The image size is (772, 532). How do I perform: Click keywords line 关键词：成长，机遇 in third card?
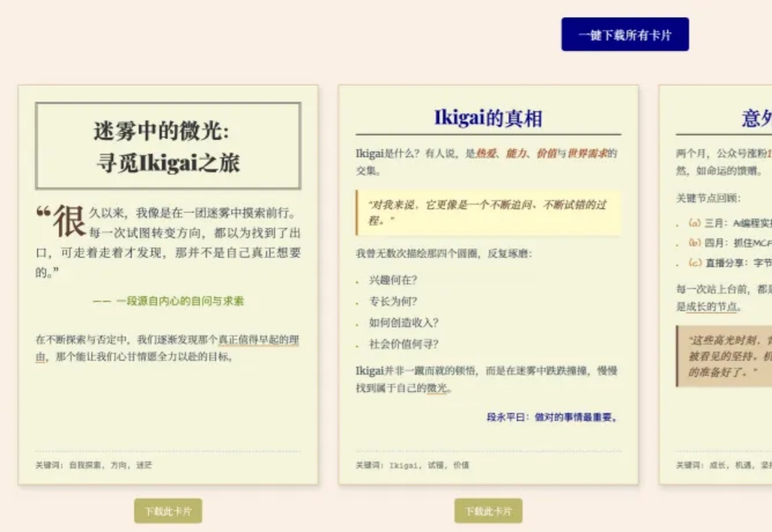point(723,465)
